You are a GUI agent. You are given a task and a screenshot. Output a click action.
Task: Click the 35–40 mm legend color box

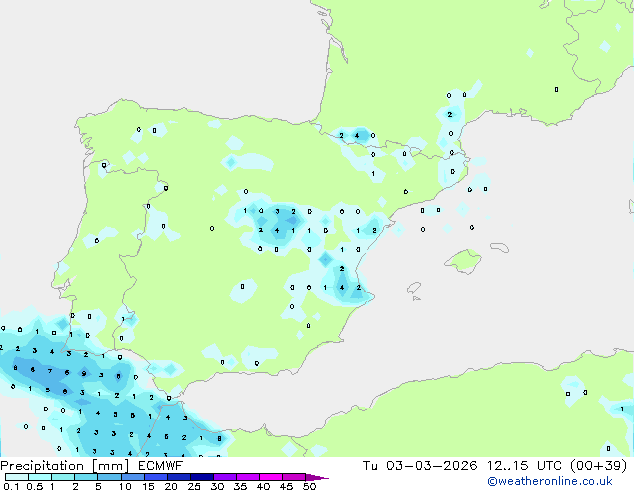(x=247, y=477)
